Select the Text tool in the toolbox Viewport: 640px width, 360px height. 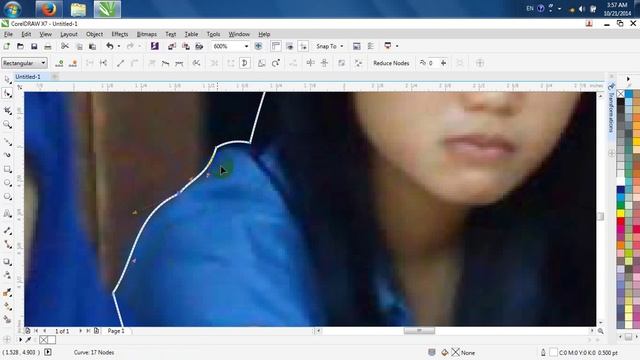click(x=7, y=213)
